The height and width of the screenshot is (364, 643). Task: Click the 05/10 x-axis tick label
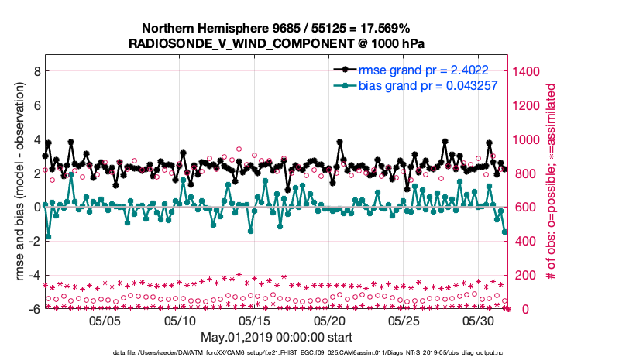[180, 320]
